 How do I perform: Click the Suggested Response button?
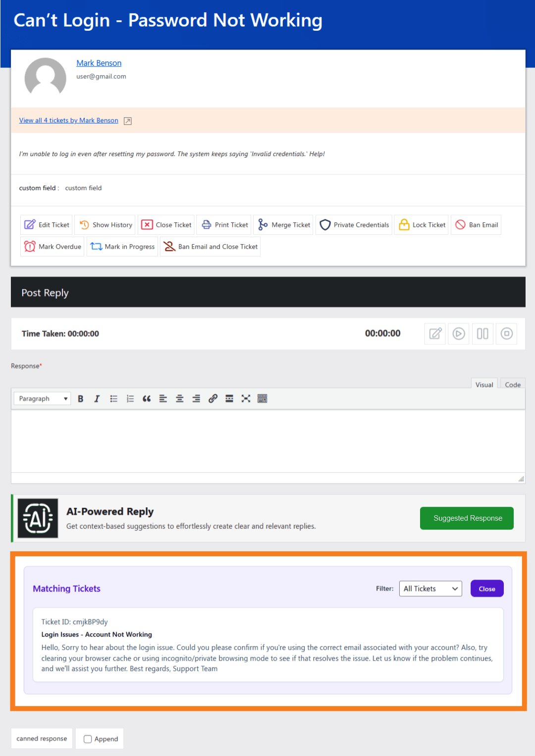point(467,518)
